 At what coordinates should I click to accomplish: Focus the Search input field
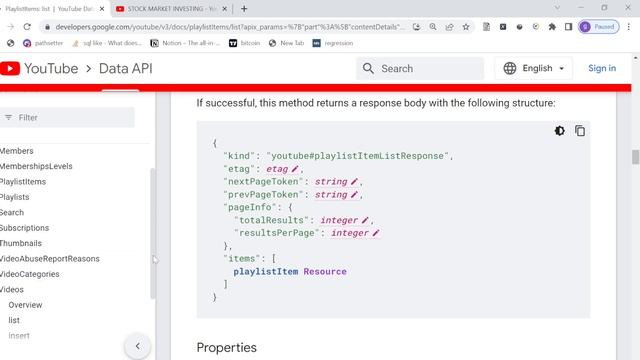[x=420, y=69]
